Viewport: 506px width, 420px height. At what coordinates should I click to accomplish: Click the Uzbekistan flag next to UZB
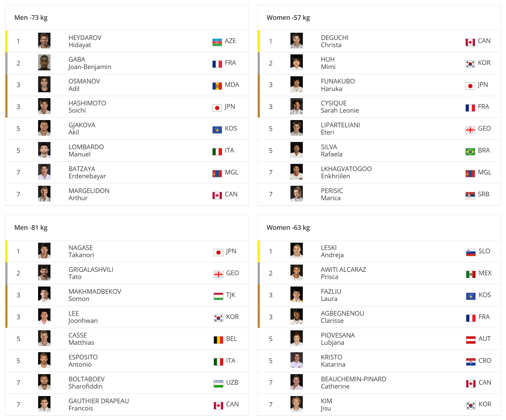(x=218, y=384)
